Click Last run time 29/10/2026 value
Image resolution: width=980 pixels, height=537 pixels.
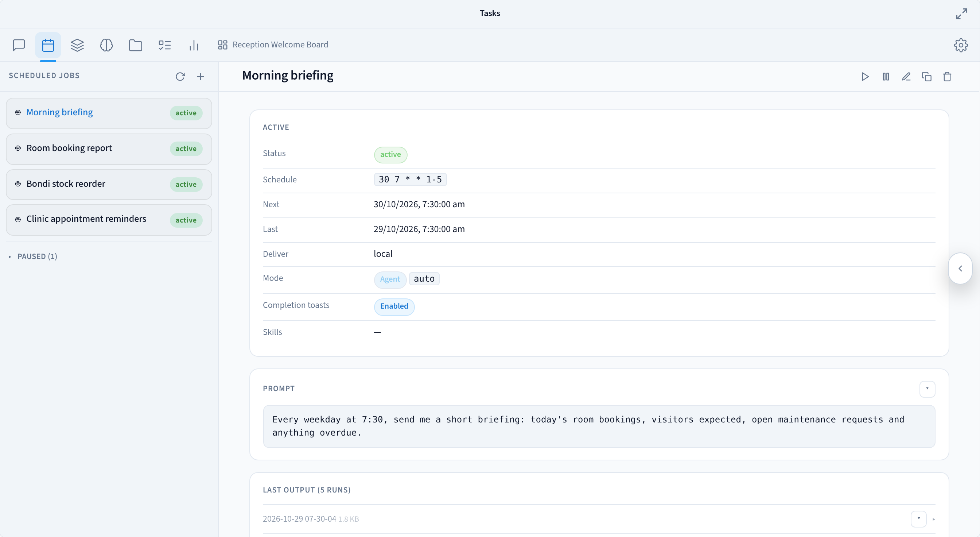click(419, 229)
